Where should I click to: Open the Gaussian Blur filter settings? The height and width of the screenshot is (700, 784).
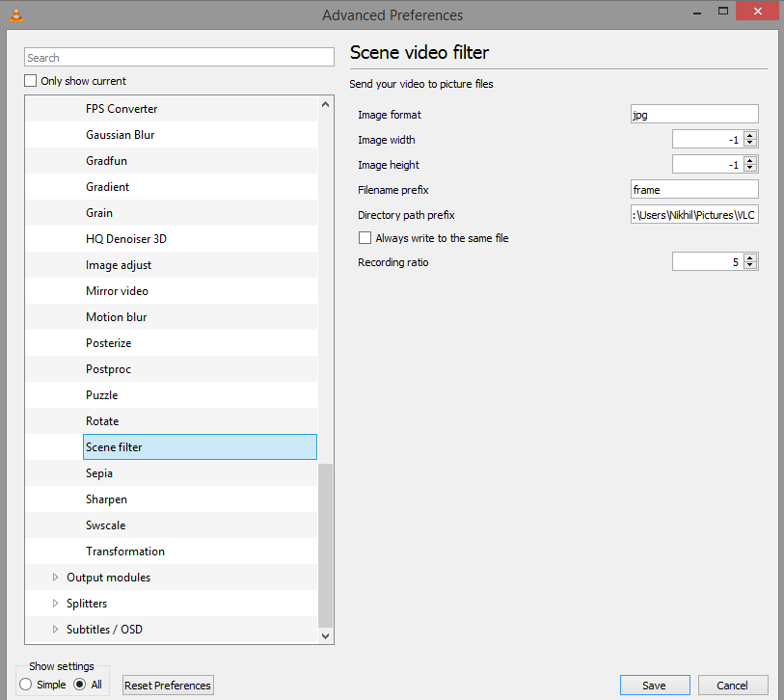[x=120, y=135]
